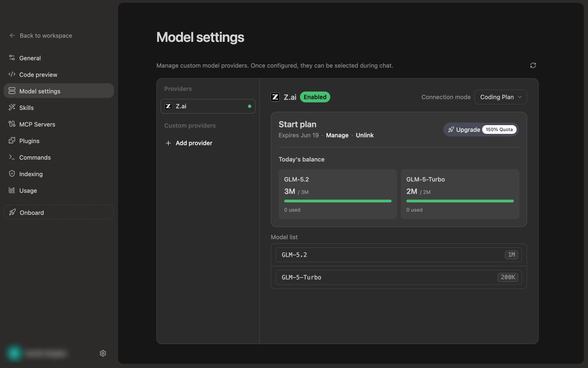Screen dimensions: 588x368
Task: Click the GLM-5.2 balance progress bar
Action: pos(338,201)
